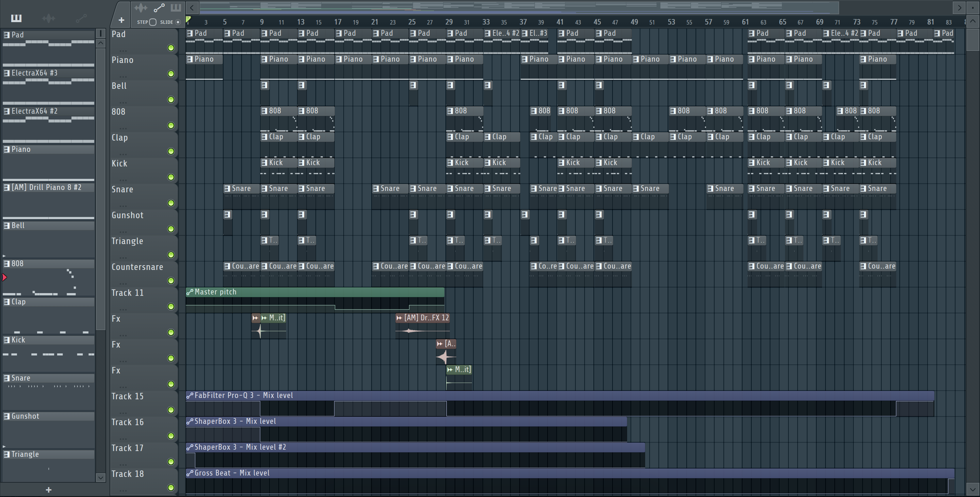This screenshot has width=980, height=497.
Task: Click the ShaperBox 3 Mix level #2 clip icon
Action: click(x=190, y=447)
